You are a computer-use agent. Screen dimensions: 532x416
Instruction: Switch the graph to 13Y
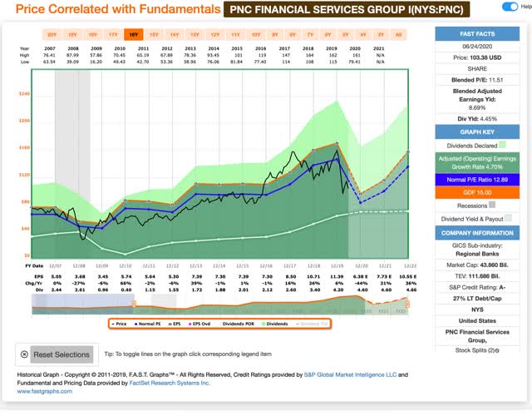tap(195, 35)
